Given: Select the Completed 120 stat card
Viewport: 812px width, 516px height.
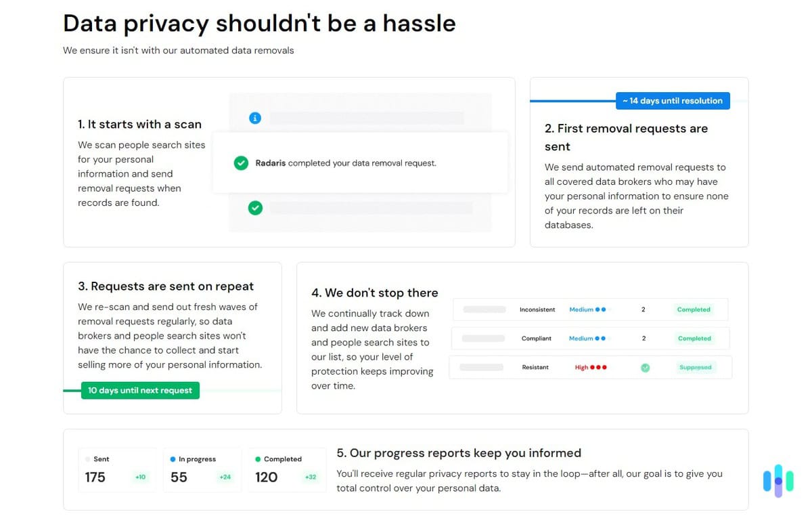Looking at the screenshot, I should [286, 470].
